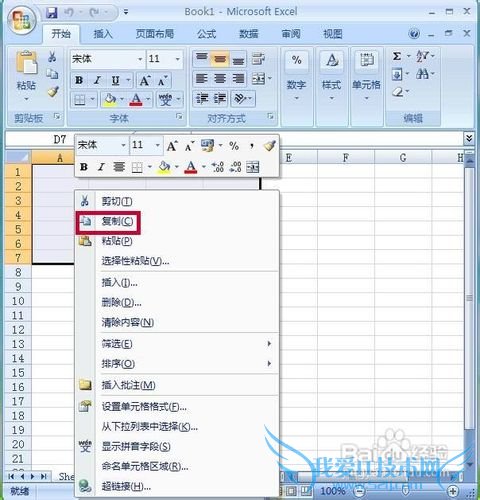Viewport: 480px width, 500px height.
Task: Align text right in ribbon
Action: 238,79
